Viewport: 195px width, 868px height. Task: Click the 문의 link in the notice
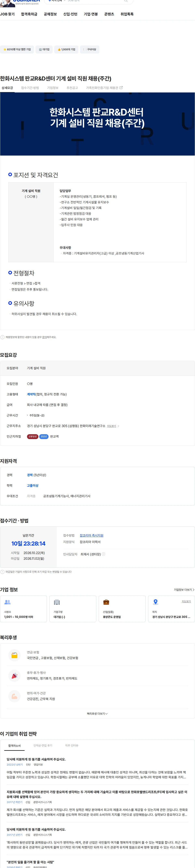click(44, 337)
